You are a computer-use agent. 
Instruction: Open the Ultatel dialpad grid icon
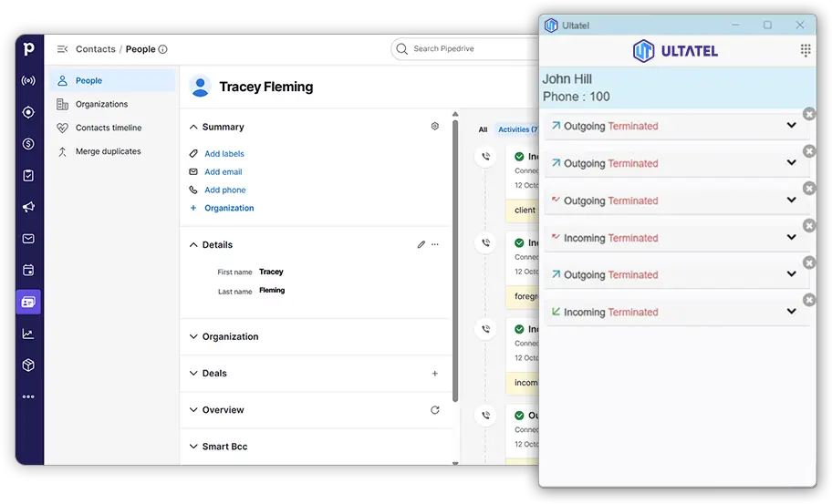(805, 51)
